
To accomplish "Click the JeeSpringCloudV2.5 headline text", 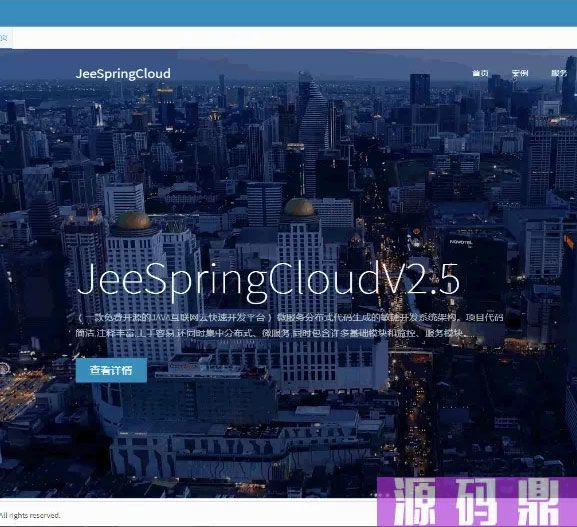I will (269, 280).
